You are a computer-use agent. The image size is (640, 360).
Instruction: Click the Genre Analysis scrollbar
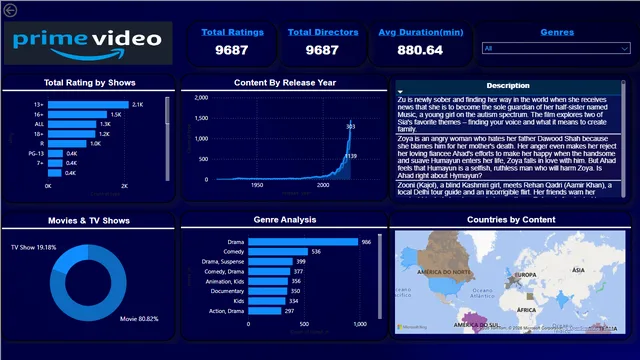click(x=380, y=276)
